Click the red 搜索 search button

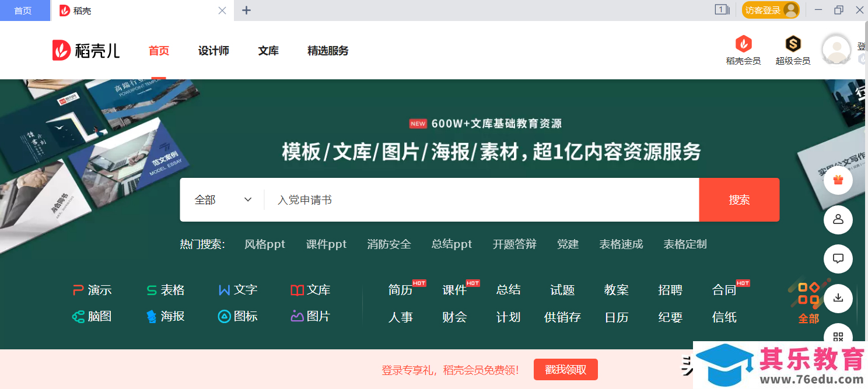(x=739, y=200)
